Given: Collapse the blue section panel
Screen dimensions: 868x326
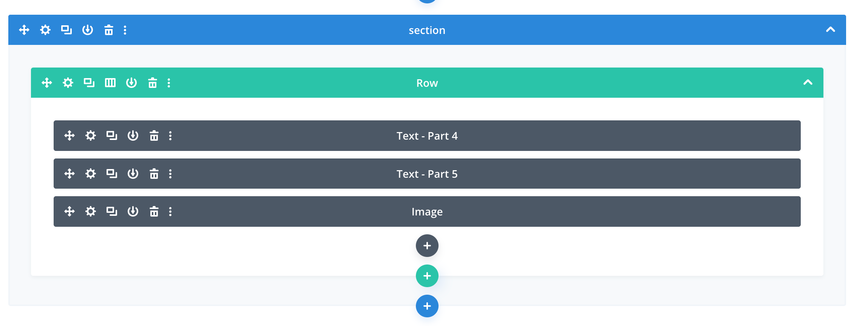Looking at the screenshot, I should click(x=830, y=30).
